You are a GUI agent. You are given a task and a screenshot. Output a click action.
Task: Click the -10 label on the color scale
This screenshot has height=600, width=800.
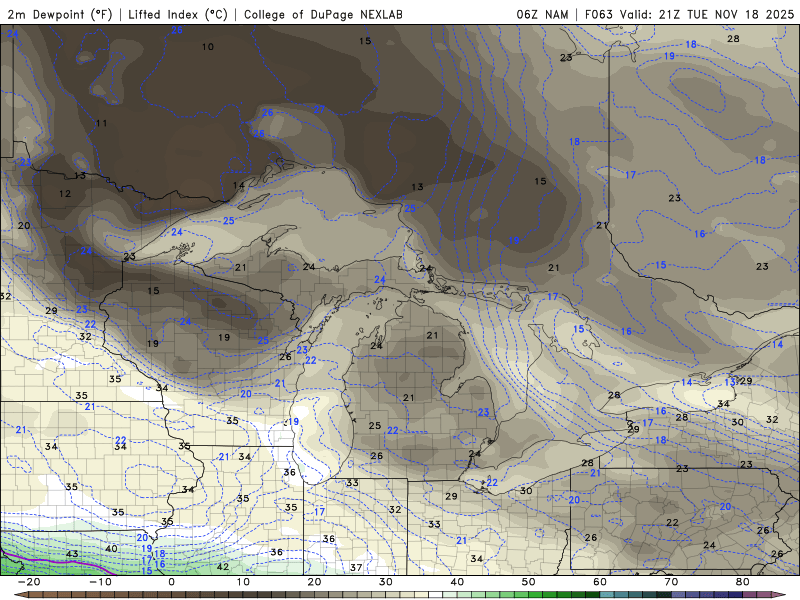pyautogui.click(x=101, y=582)
